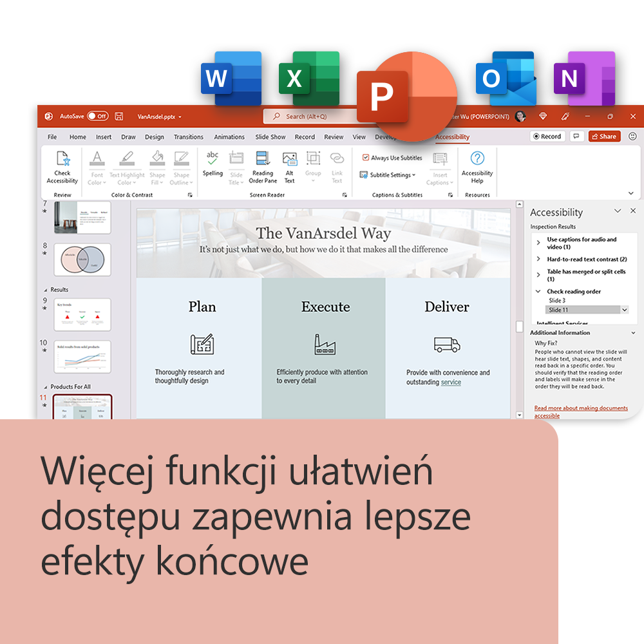Image resolution: width=644 pixels, height=644 pixels.
Task: Click the Excel app icon
Action: click(x=309, y=78)
